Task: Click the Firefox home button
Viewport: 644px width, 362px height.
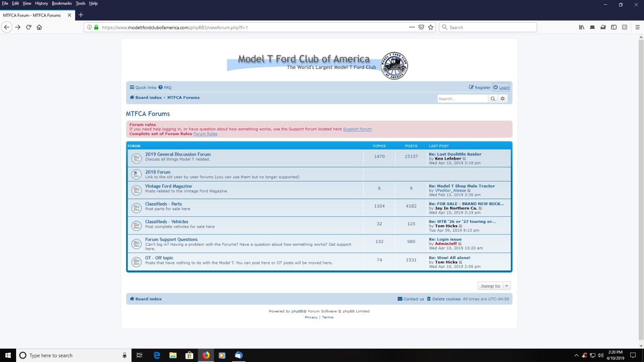Action: coord(39,27)
